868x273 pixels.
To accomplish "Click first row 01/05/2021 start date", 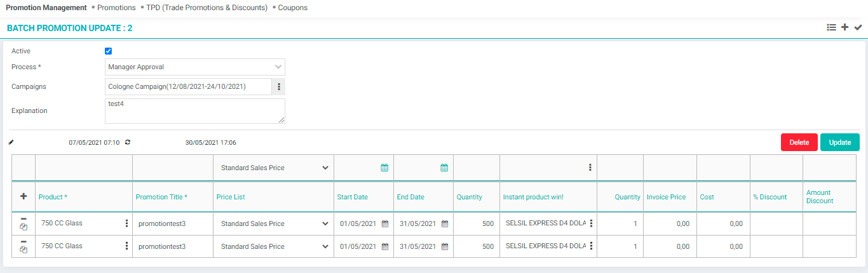I will 358,223.
